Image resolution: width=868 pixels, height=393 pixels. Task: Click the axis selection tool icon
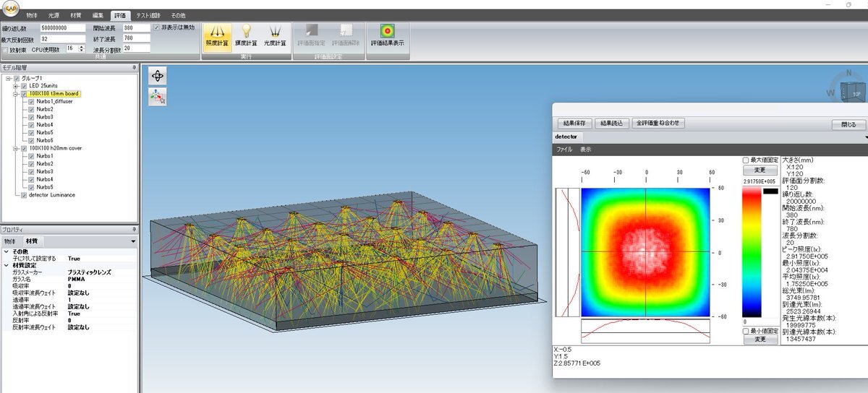pos(157,96)
